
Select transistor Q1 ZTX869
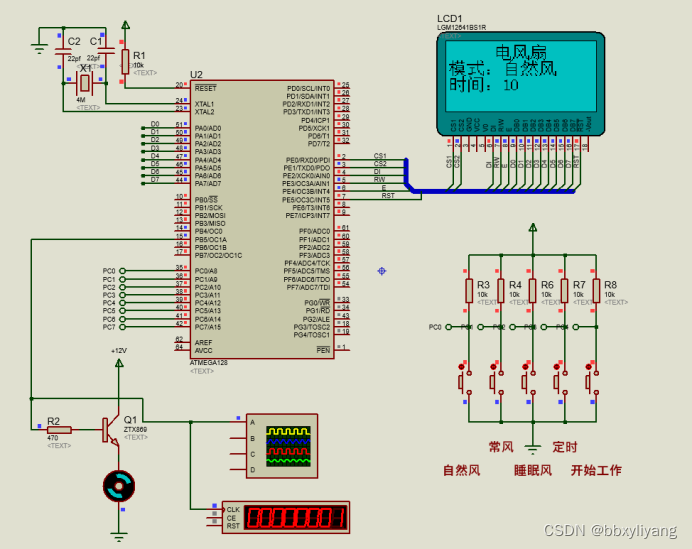pos(111,430)
